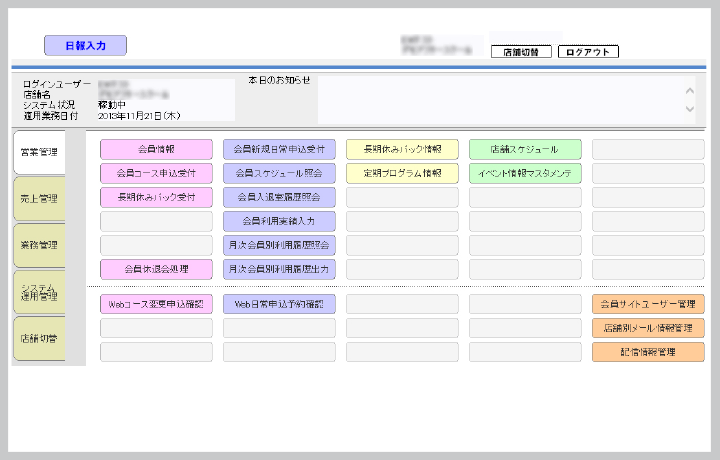The image size is (720, 460).
Task: Switch to the 売上管理 side tab
Action: click(39, 199)
